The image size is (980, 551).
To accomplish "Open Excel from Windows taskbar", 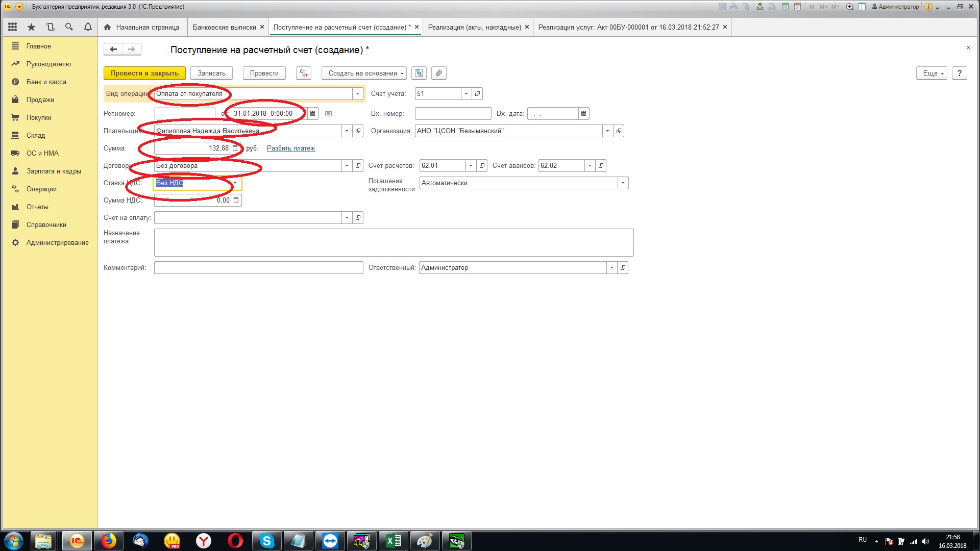I will click(394, 541).
